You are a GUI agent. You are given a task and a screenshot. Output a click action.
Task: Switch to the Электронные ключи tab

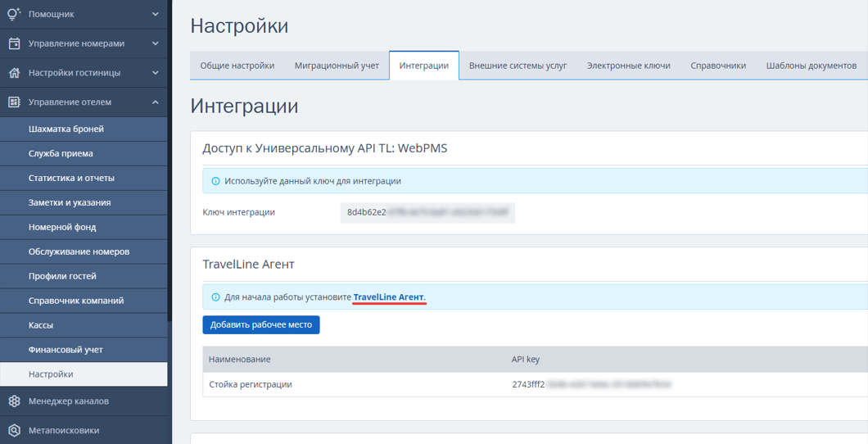[628, 66]
